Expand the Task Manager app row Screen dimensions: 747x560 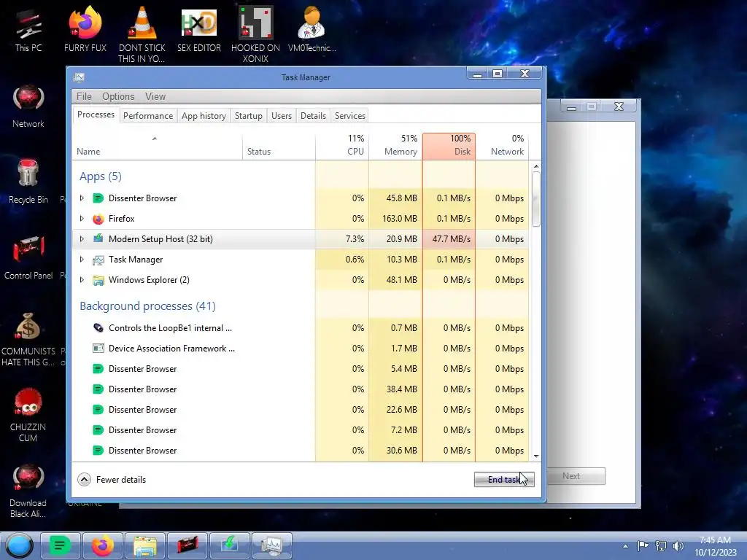point(82,260)
